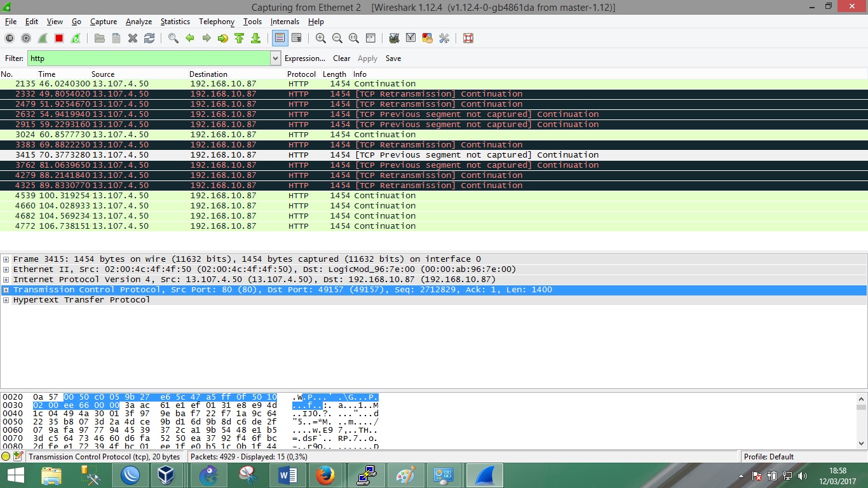Click the display filter input field

pyautogui.click(x=149, y=58)
